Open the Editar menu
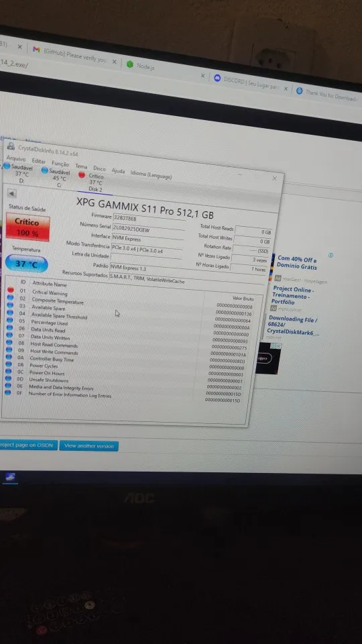 pyautogui.click(x=39, y=161)
